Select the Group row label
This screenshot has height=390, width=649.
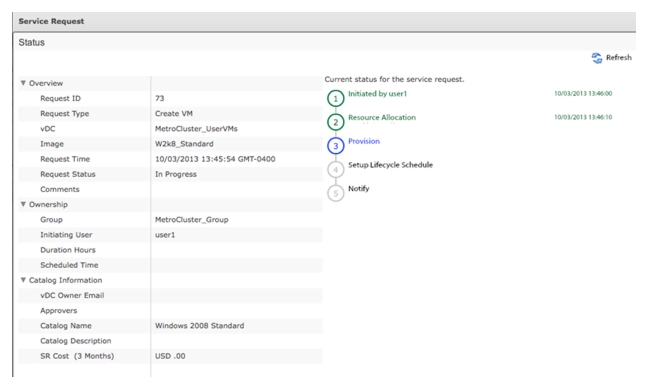pos(51,220)
